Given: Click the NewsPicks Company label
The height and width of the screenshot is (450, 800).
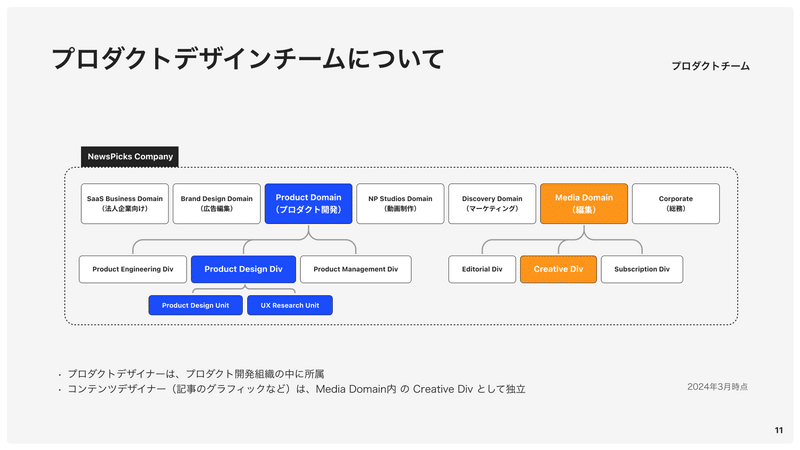Looking at the screenshot, I should (x=130, y=157).
